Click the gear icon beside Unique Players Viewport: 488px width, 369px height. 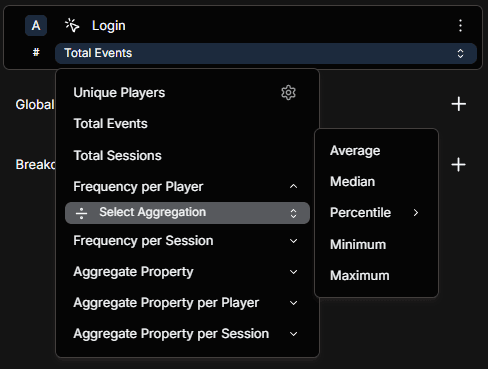288,93
